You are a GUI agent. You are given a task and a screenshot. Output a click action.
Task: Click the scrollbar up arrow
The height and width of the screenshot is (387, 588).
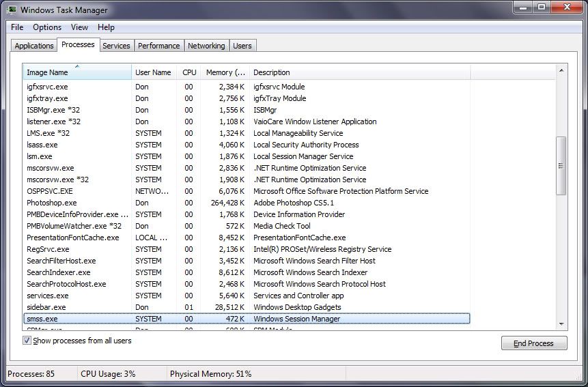point(561,71)
